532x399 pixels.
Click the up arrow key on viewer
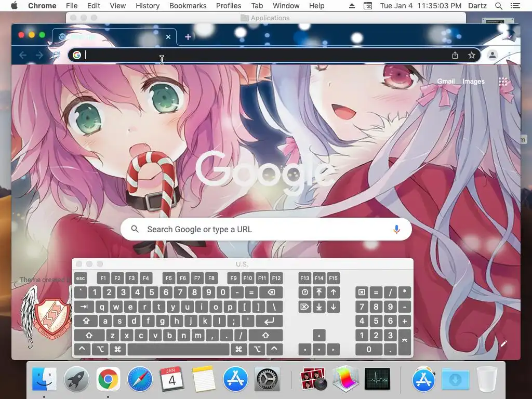(319, 336)
